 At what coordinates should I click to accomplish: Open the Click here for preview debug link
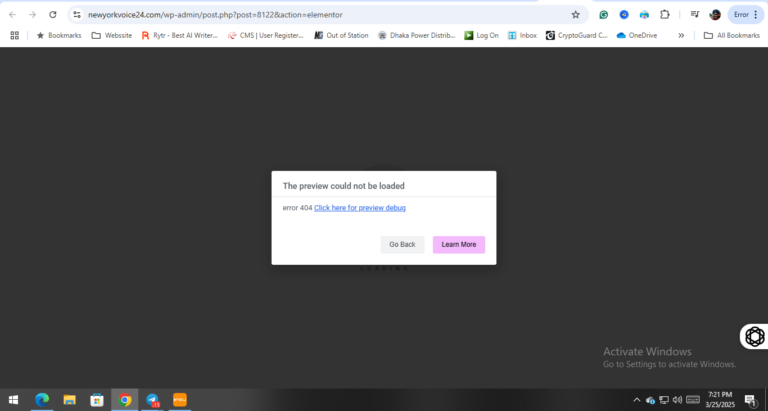coord(360,208)
